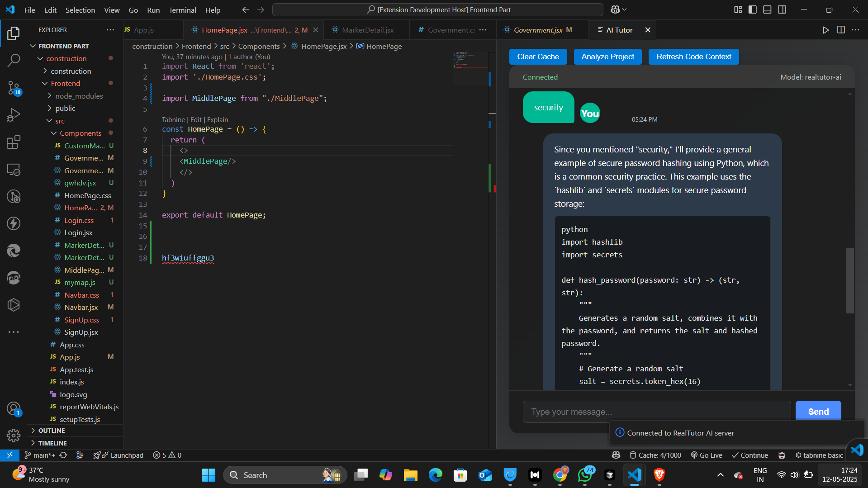Image resolution: width=868 pixels, height=488 pixels.
Task: Open tabnine basic status item
Action: point(819,455)
